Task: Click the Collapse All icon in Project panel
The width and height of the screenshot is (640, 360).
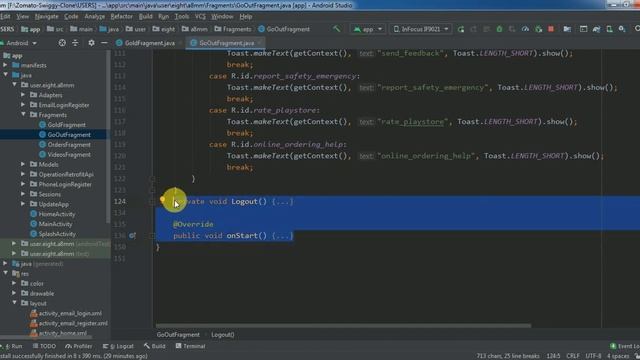Action: coord(75,43)
